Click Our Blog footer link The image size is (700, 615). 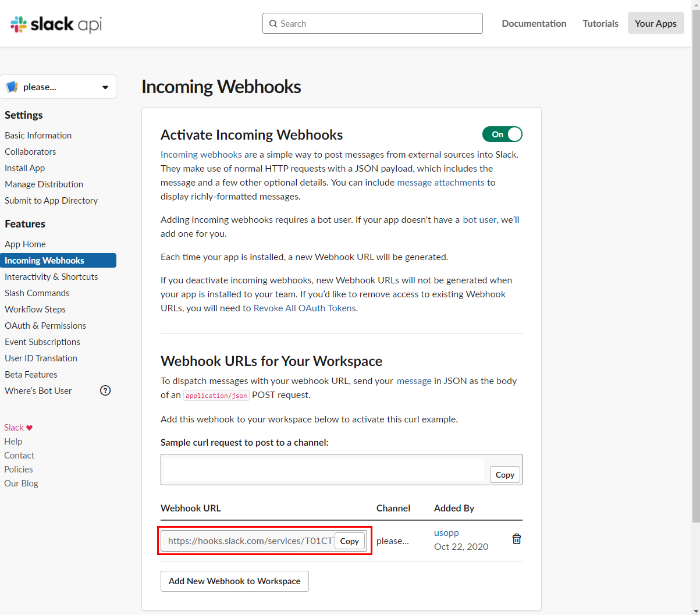tap(21, 483)
